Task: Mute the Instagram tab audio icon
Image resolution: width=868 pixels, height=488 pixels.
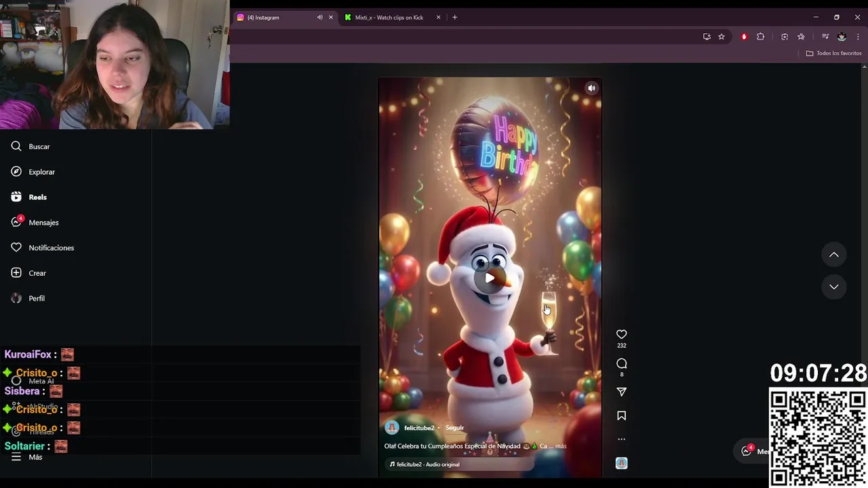Action: point(319,18)
